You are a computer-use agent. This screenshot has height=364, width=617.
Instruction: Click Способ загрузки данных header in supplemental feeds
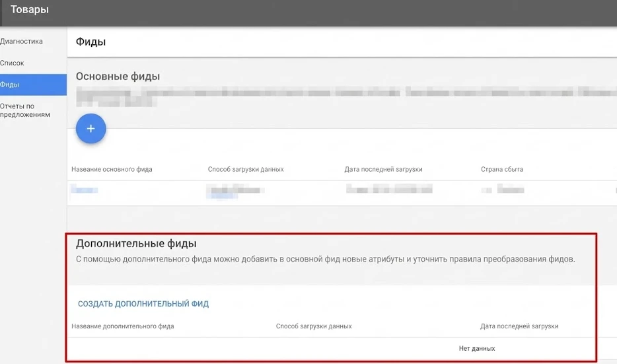(x=313, y=326)
